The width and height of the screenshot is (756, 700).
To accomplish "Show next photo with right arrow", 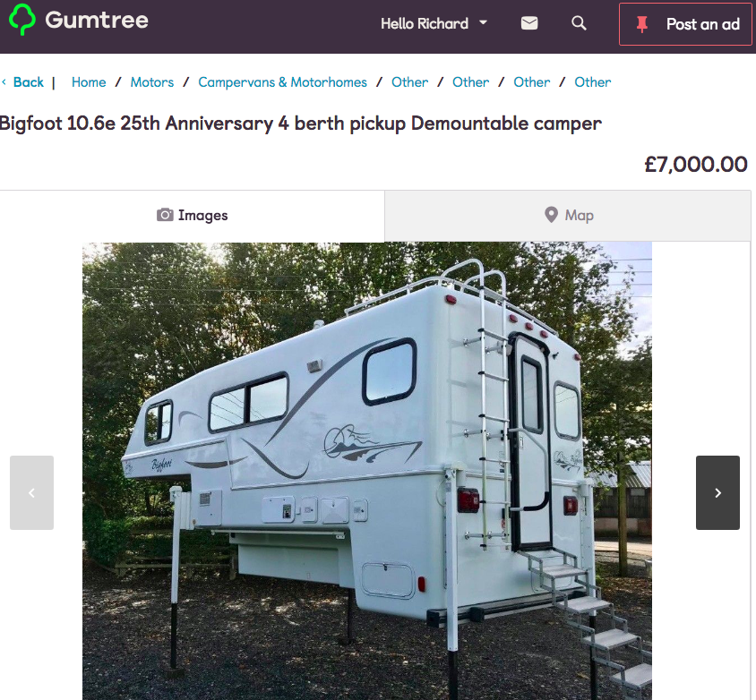I will click(x=717, y=492).
